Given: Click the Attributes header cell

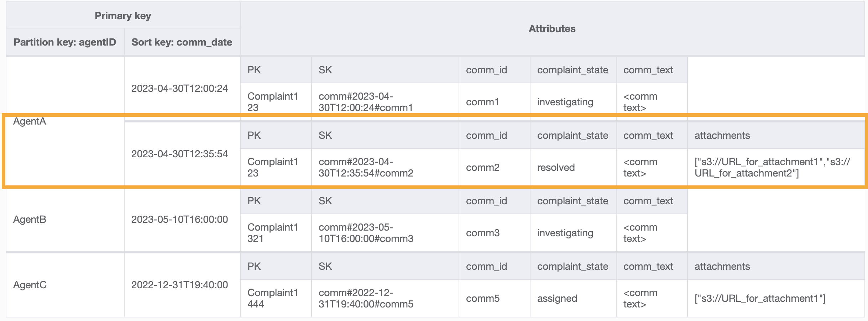Looking at the screenshot, I should tap(552, 29).
